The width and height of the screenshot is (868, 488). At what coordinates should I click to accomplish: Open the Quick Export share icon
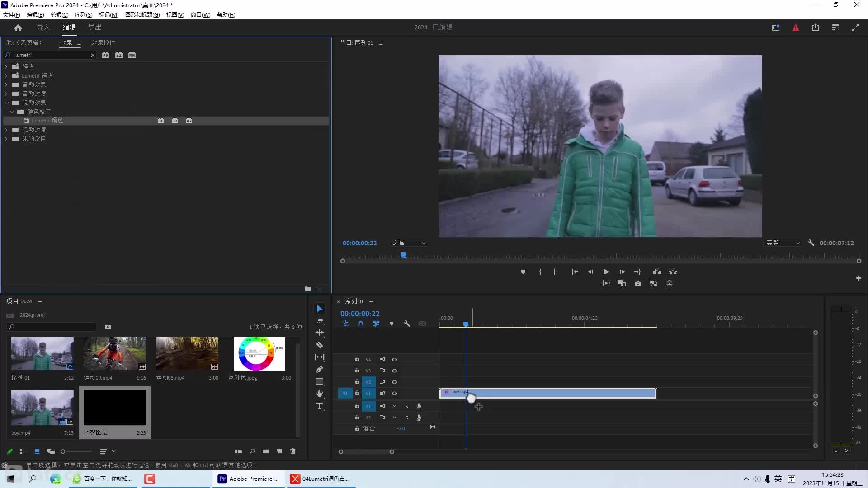816,28
